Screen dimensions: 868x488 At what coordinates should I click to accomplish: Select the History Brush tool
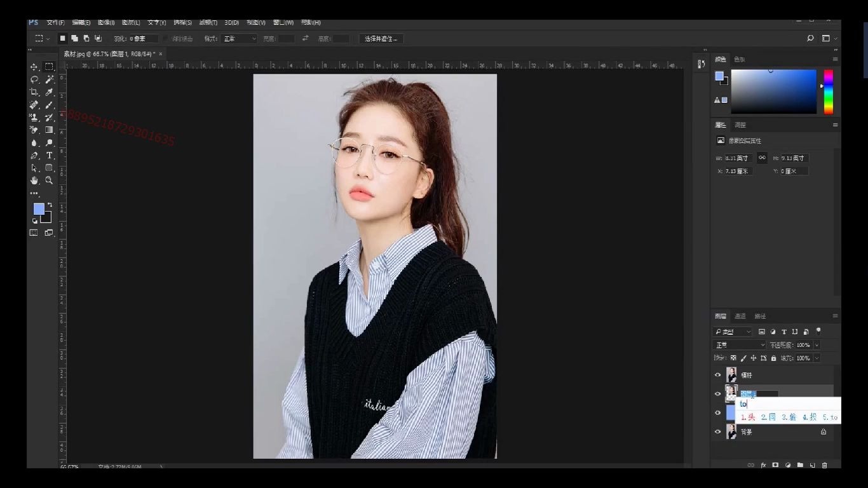pyautogui.click(x=49, y=118)
